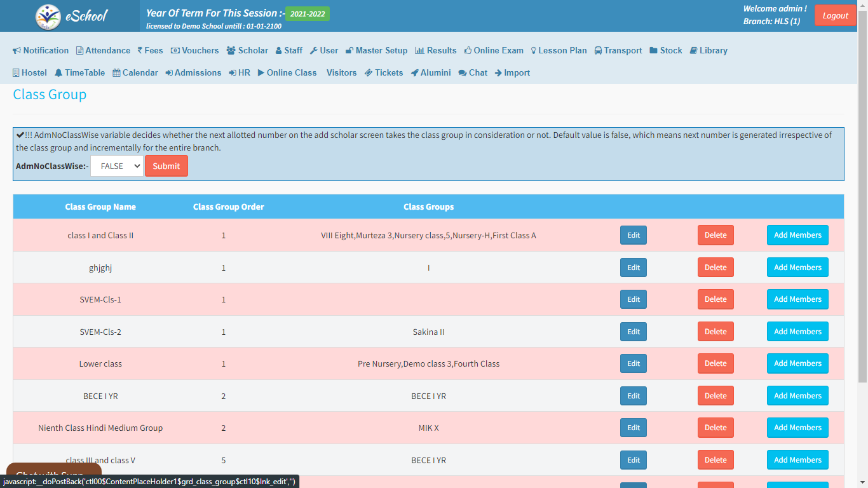Click the Notification megaphone icon
868x488 pixels.
pos(17,51)
